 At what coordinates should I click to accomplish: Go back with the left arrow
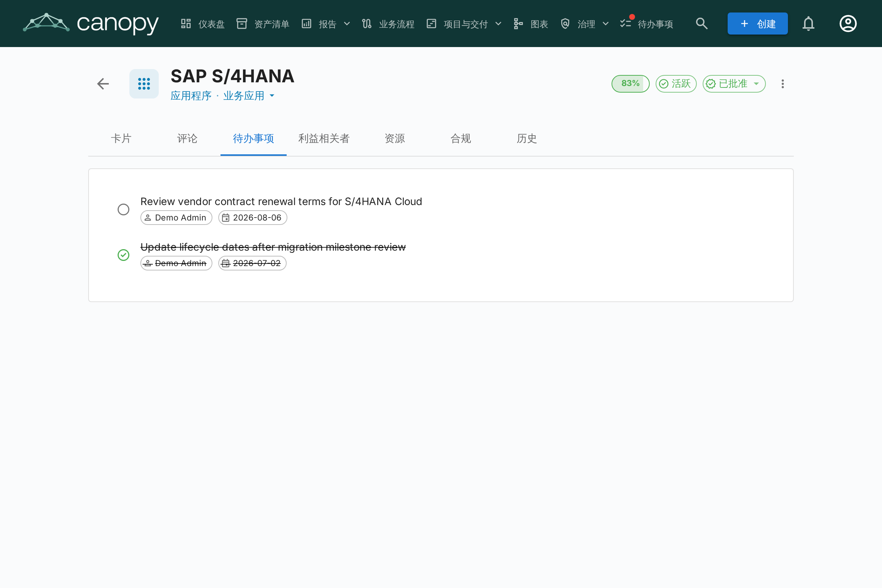point(103,84)
